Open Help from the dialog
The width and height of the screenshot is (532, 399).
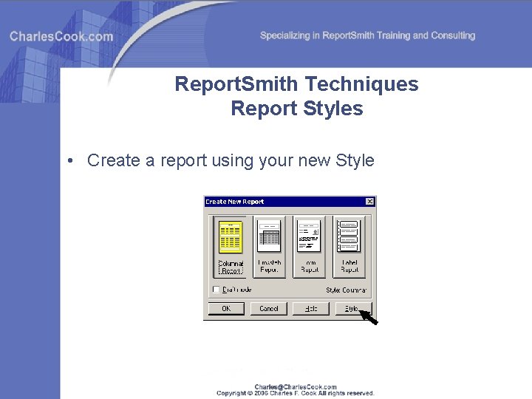pos(311,308)
